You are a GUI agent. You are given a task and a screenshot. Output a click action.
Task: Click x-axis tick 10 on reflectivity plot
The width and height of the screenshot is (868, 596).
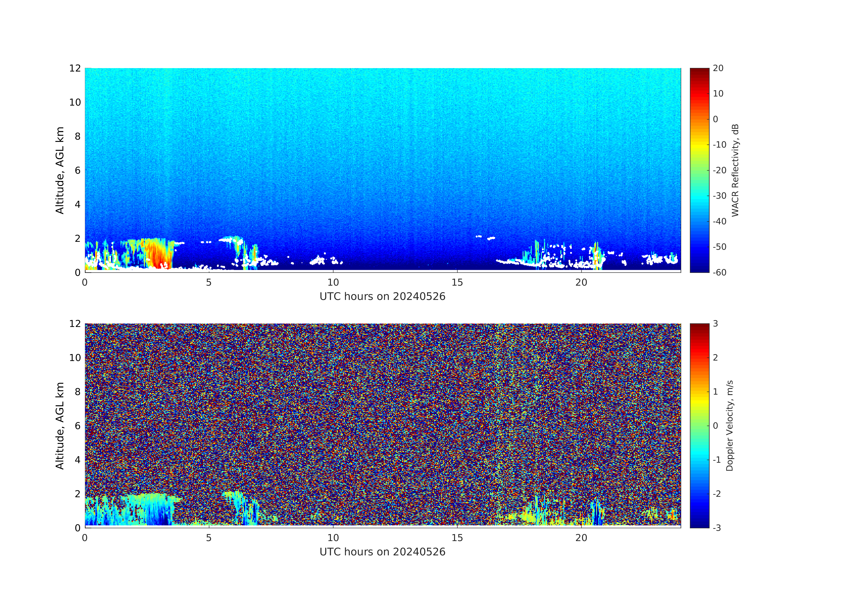tap(333, 282)
